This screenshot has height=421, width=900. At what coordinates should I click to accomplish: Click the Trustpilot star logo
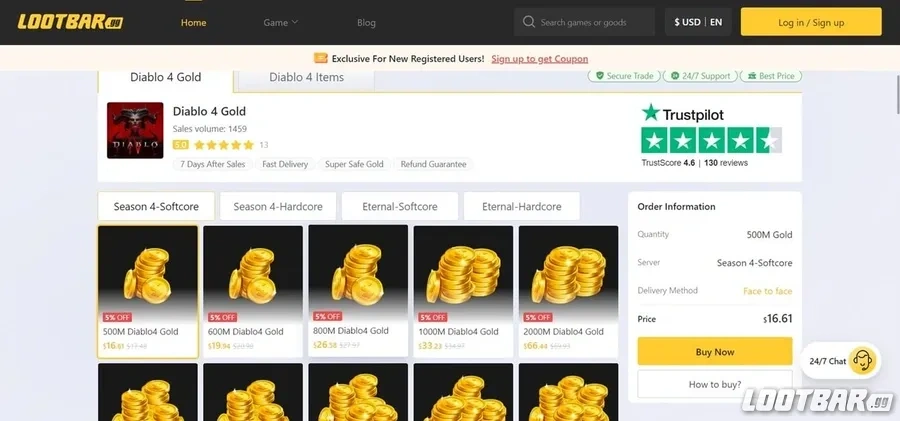650,113
